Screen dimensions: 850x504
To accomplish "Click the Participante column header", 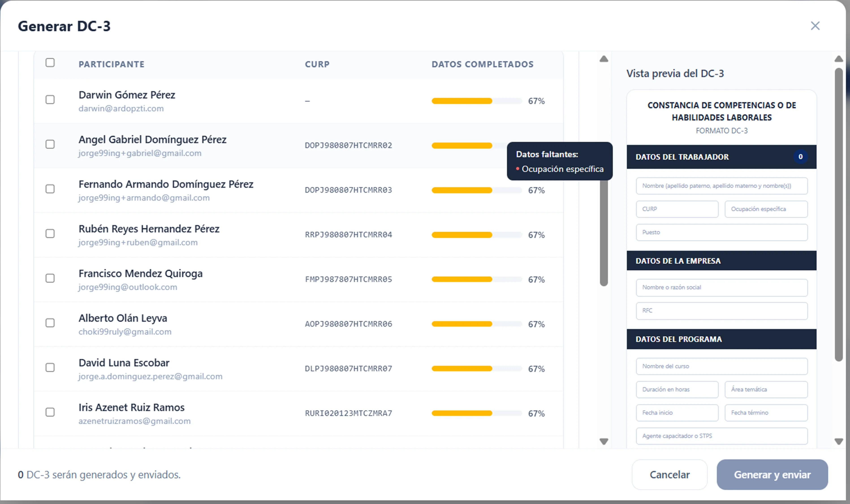I will tap(111, 64).
